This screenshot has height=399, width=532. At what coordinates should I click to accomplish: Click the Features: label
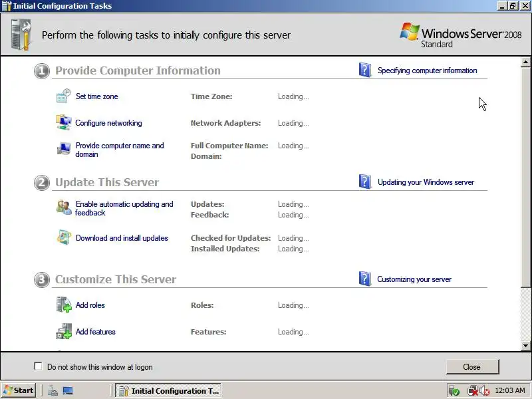[x=208, y=332]
